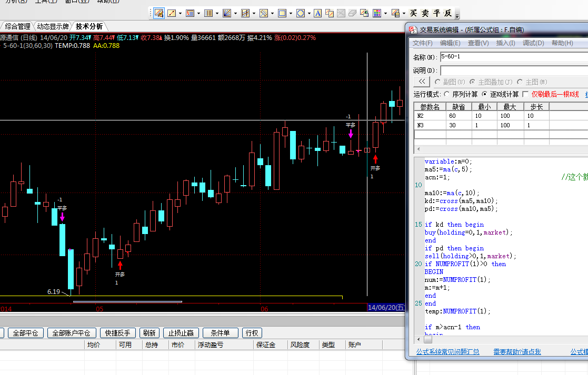Image resolution: width=588 pixels, height=375 pixels.
Task: Click the 反 (reverse) toolbar icon
Action: coord(448,13)
